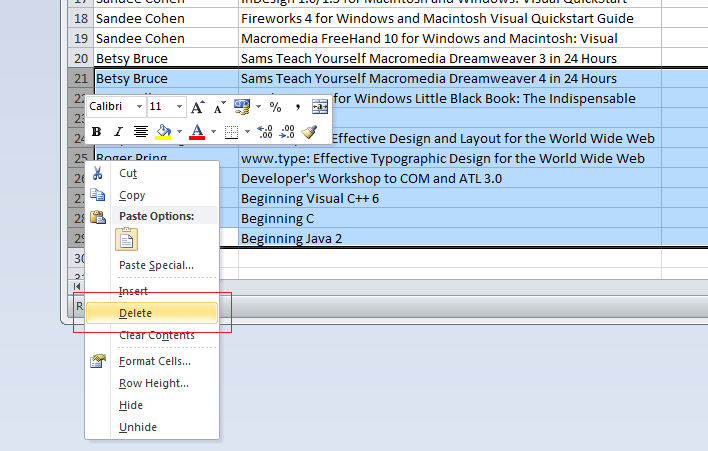Screen dimensions: 708x451
Task: Click the Paste button under Paste Options
Action: tap(126, 239)
